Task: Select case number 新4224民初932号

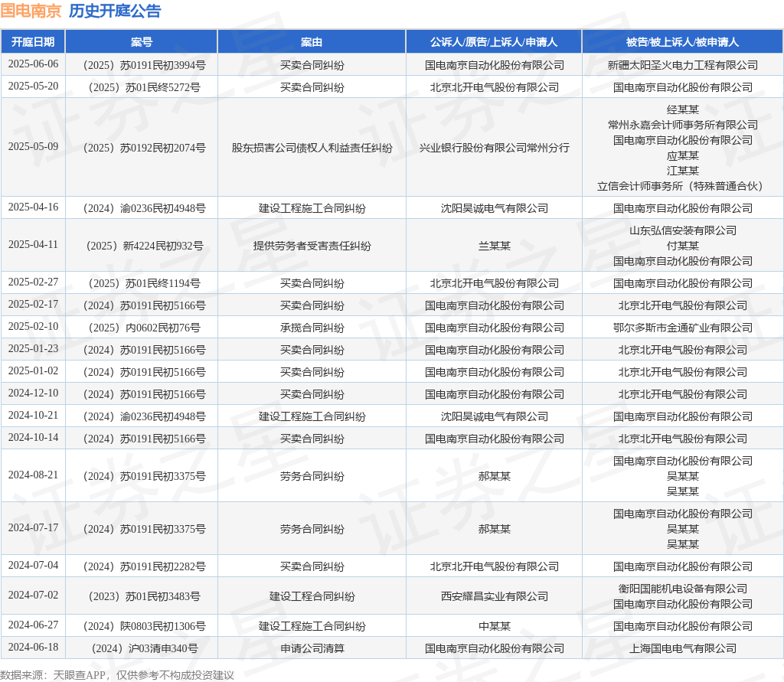Action: pyautogui.click(x=145, y=246)
